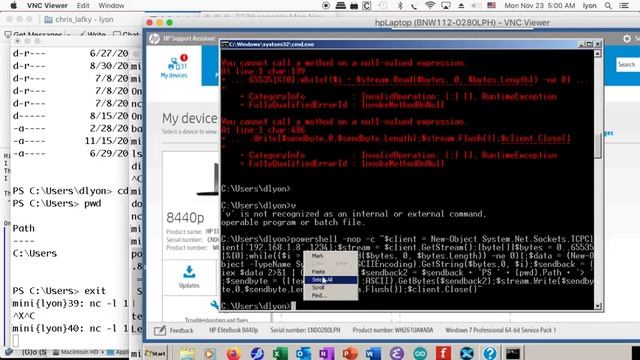
Task: Click the eject icon in menu bar
Action: click(x=461, y=6)
